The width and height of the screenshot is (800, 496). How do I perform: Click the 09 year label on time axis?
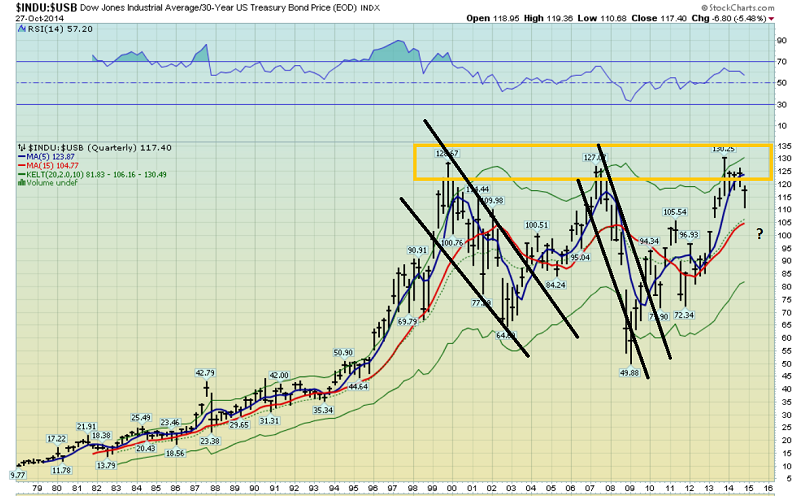[x=629, y=488]
